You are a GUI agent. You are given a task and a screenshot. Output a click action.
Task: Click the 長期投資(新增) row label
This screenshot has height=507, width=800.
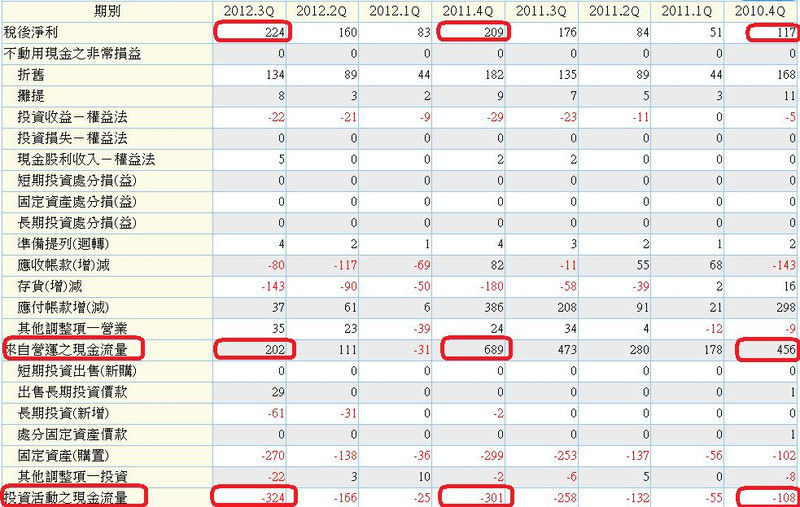point(63,413)
